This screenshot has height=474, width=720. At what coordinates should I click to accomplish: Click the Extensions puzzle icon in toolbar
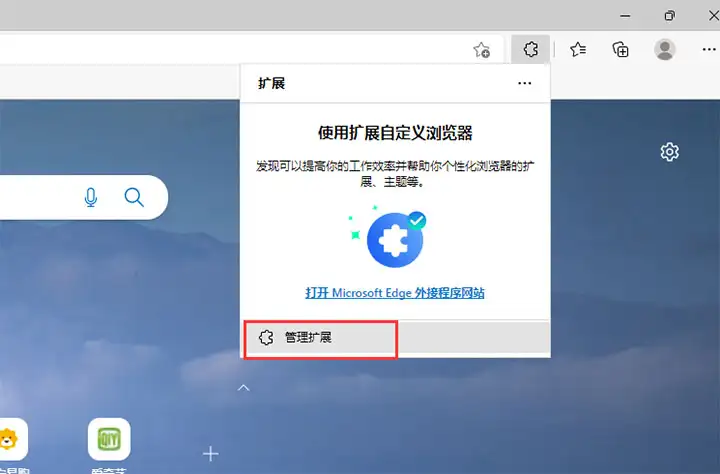530,49
